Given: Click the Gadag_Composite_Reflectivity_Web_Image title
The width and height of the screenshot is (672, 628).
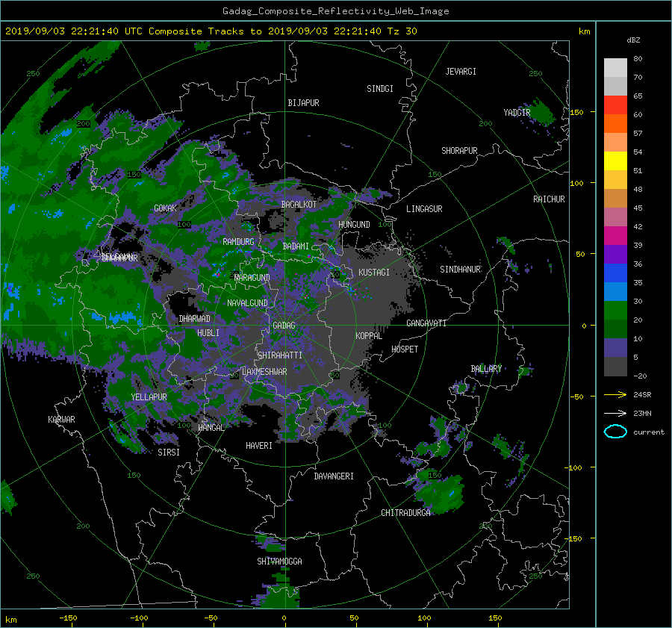Looking at the screenshot, I should 335,11.
